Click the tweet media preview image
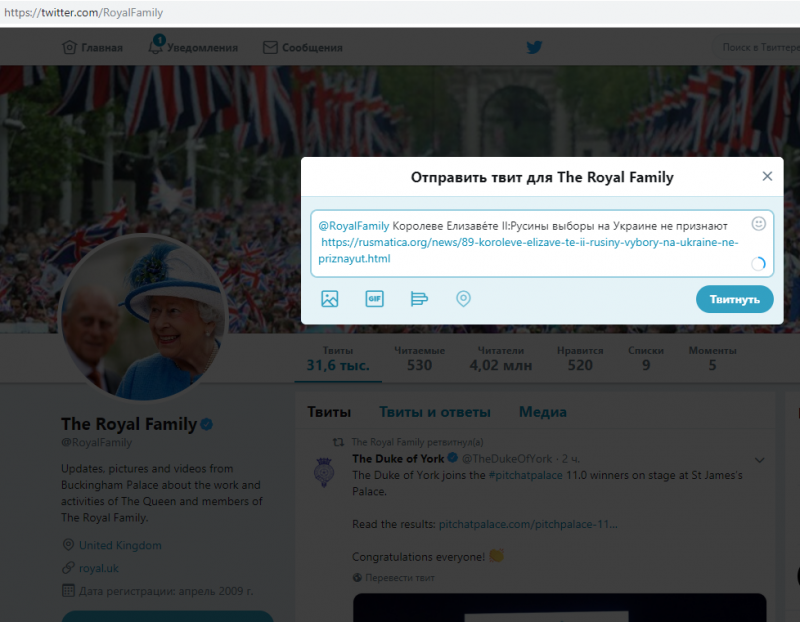This screenshot has width=800, height=622. pyautogui.click(x=560, y=607)
